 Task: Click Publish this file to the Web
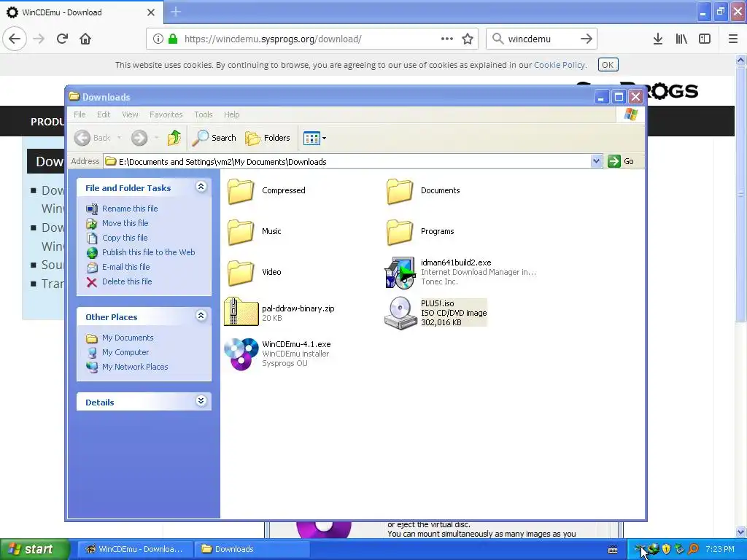coord(148,252)
